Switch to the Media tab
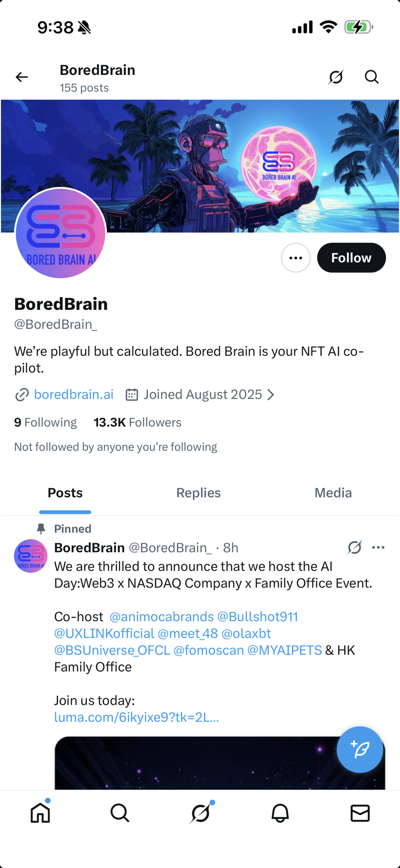 333,493
